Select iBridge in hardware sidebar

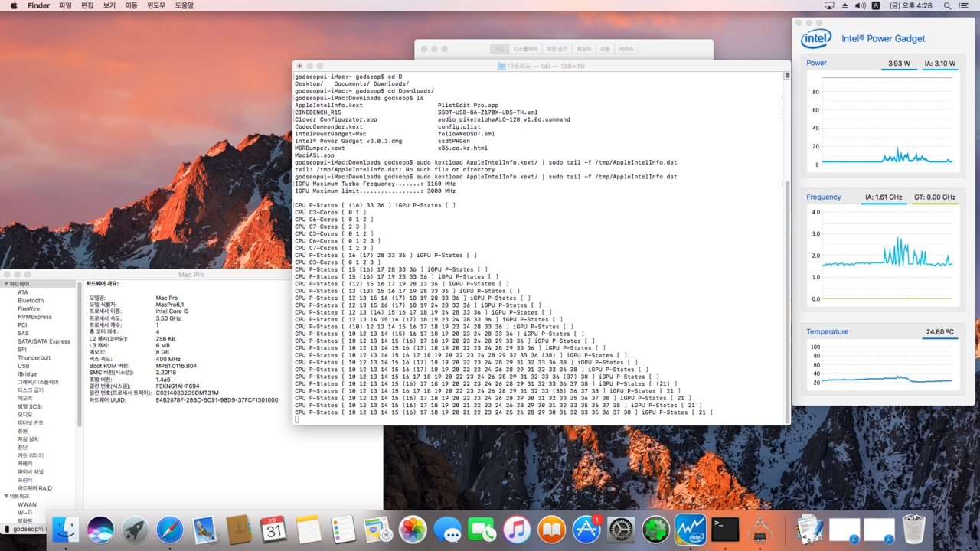[x=27, y=374]
